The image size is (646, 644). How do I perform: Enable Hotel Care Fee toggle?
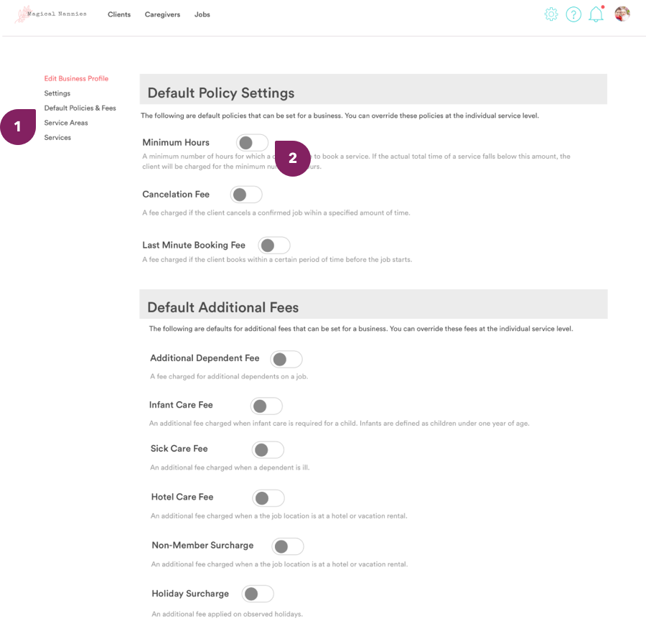(x=268, y=498)
